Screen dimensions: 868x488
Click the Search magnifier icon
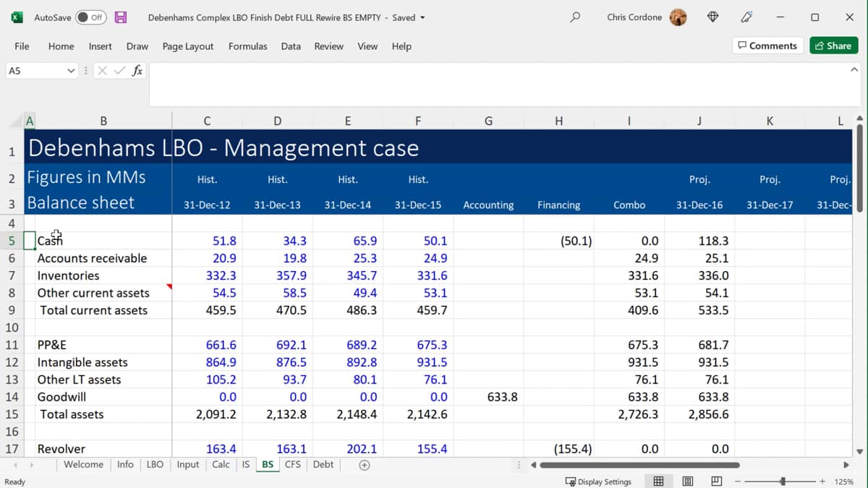coord(575,17)
